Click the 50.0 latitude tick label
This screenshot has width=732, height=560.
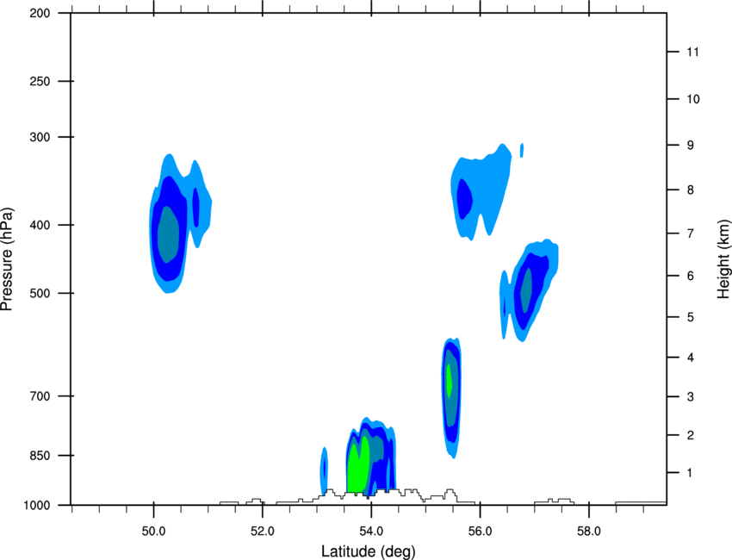[x=153, y=532]
